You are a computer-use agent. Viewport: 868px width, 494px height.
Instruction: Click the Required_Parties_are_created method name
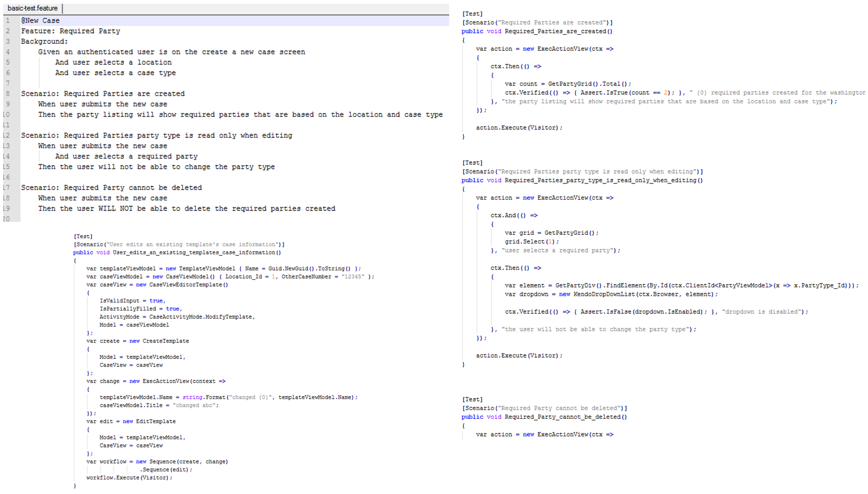[x=558, y=31]
